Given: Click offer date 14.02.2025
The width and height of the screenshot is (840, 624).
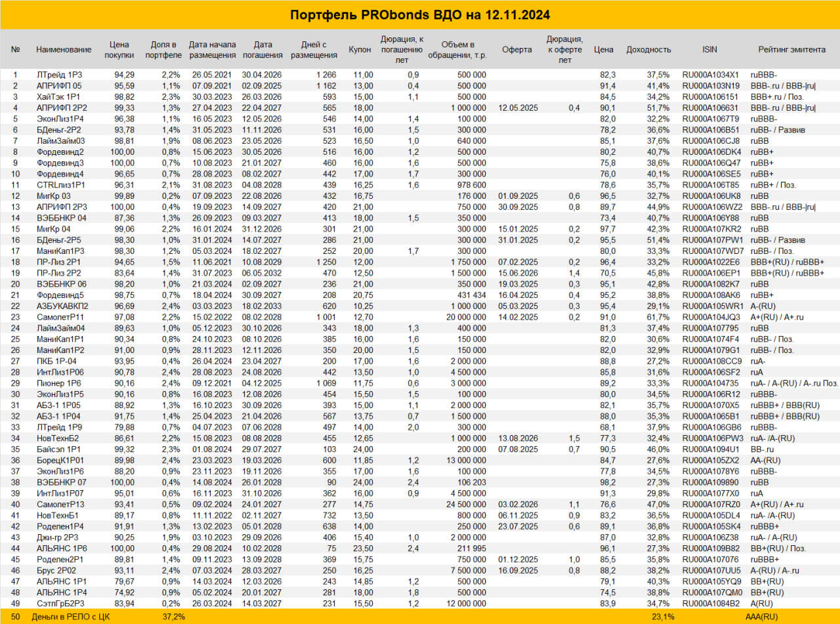Looking at the screenshot, I should click(x=518, y=317).
